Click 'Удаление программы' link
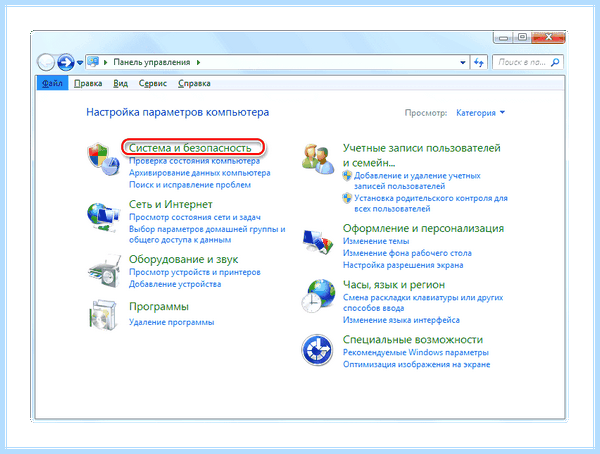The width and height of the screenshot is (600, 454). tap(171, 322)
